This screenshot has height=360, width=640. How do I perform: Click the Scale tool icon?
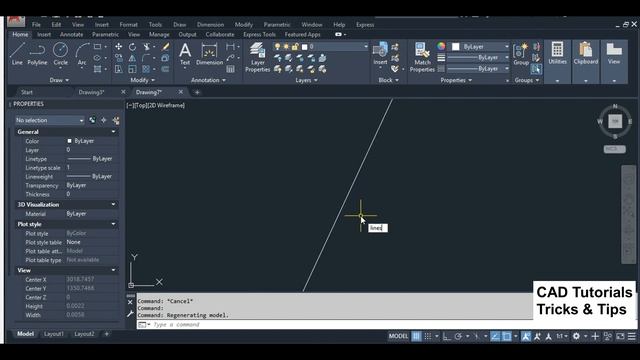[x=132, y=69]
